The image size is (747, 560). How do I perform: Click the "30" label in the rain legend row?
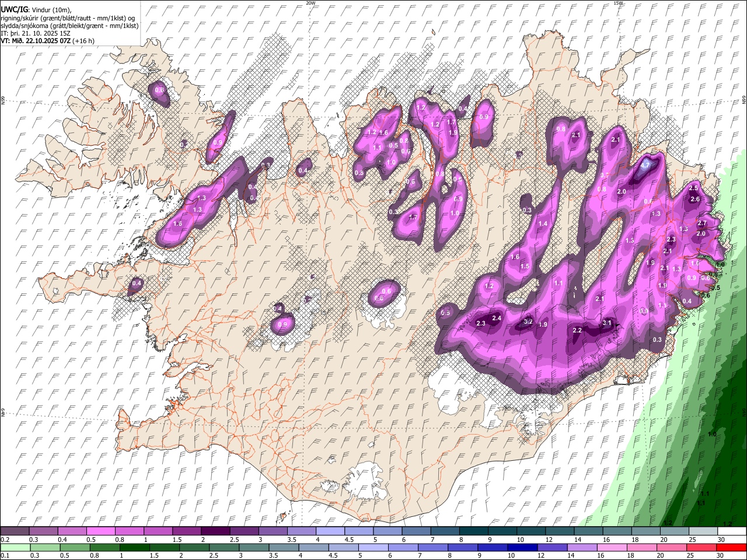(x=721, y=556)
